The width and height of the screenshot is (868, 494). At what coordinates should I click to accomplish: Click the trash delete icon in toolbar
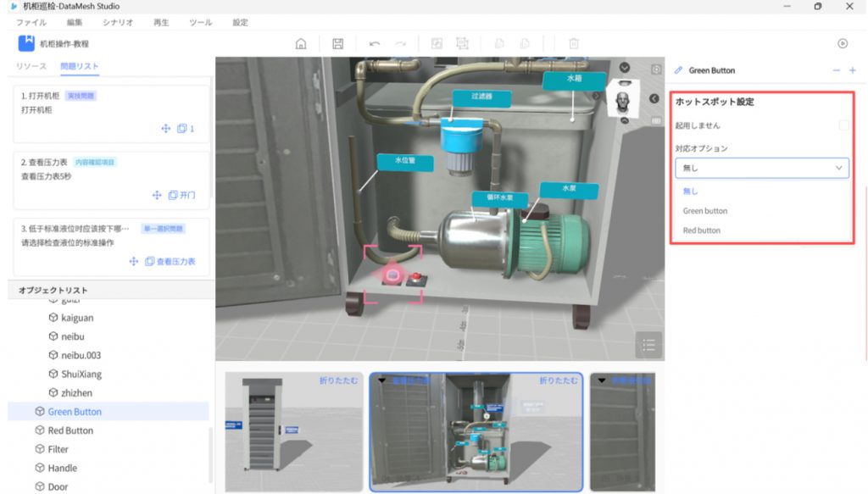(574, 43)
